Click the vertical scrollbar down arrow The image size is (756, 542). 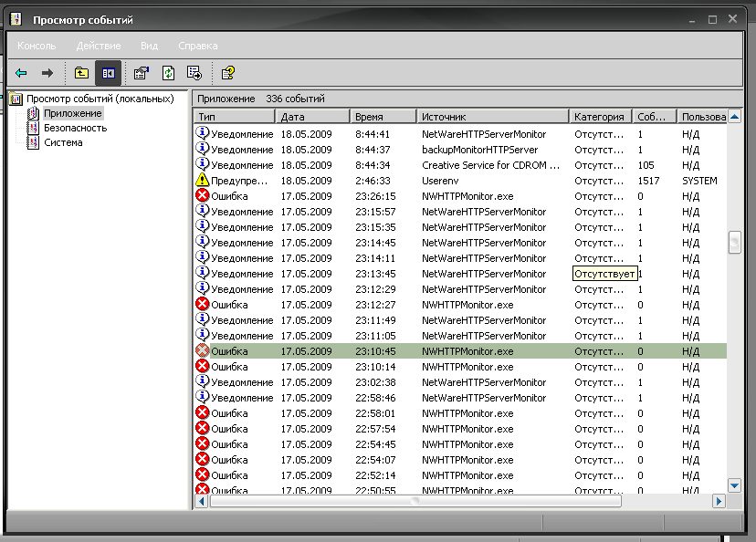click(734, 485)
